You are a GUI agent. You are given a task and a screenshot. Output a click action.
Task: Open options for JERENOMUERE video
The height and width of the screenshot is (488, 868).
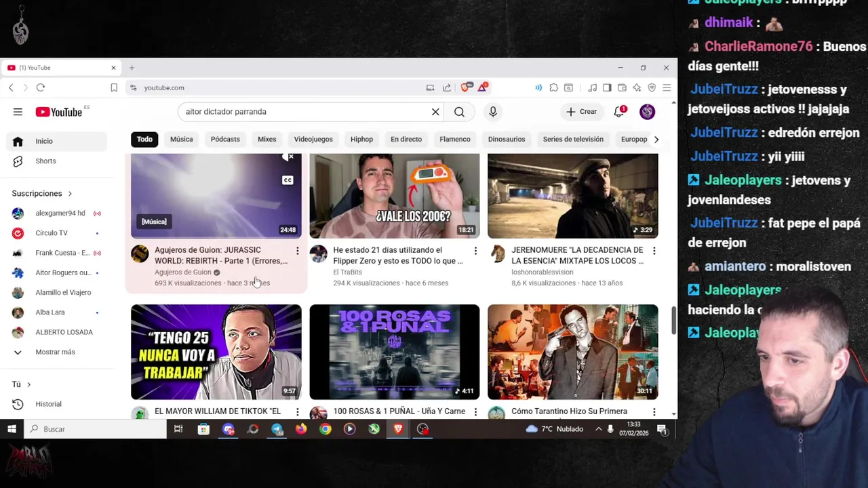pyautogui.click(x=654, y=251)
